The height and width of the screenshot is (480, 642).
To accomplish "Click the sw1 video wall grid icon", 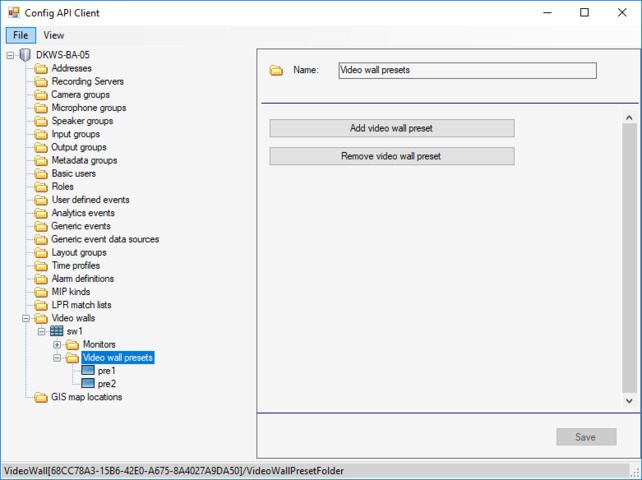I will (x=57, y=331).
